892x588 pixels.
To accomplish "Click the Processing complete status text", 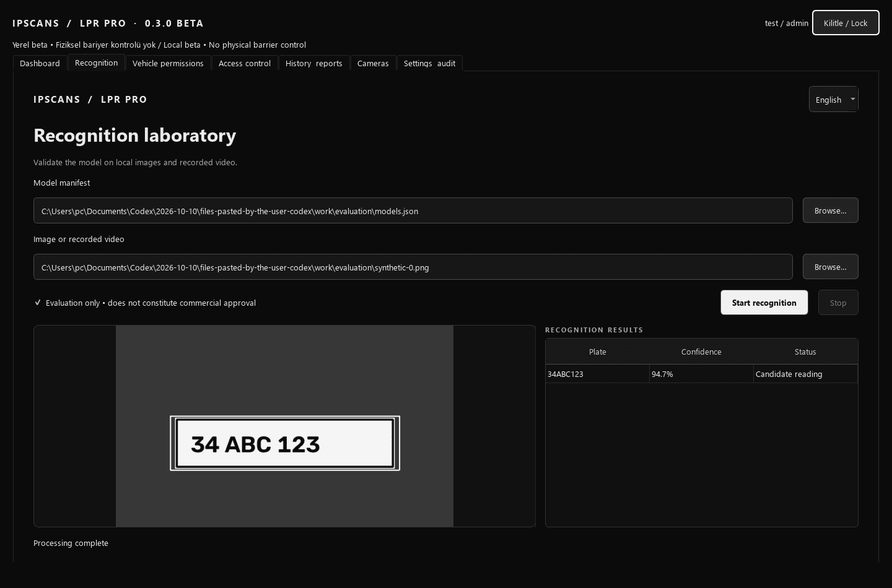I will (x=71, y=543).
